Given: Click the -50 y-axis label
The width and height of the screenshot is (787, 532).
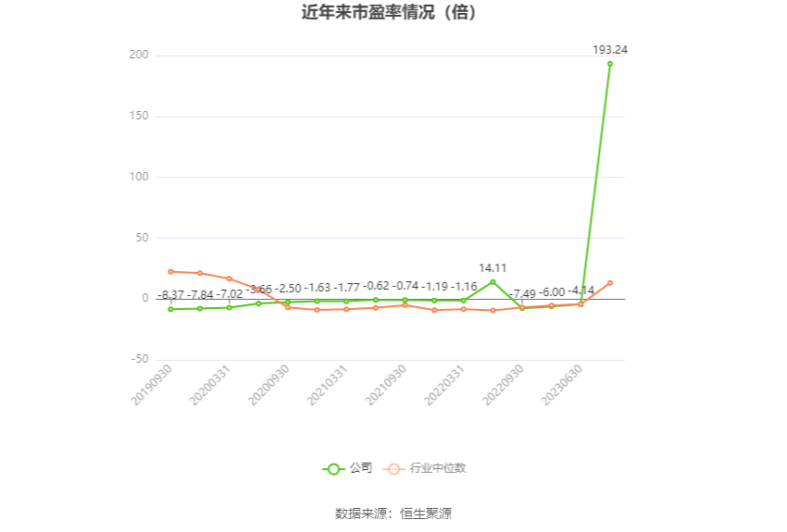Looking at the screenshot, I should [141, 359].
